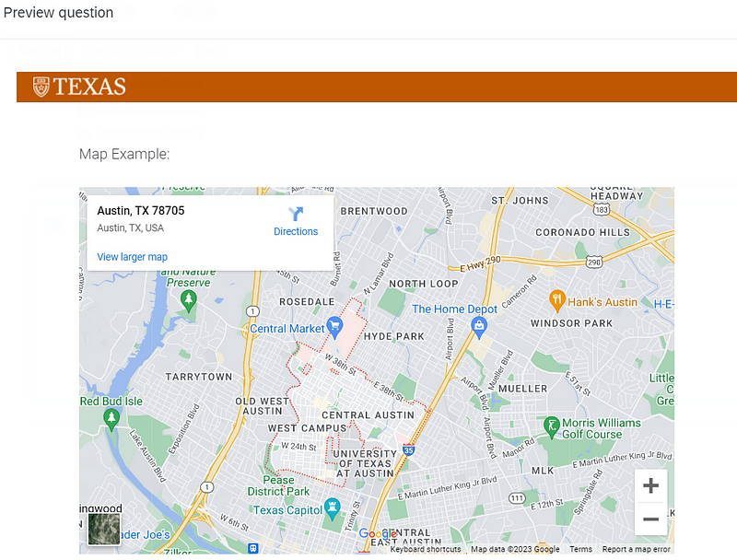Select the Central Market shopping icon
Viewport: 737px width, 560px height.
click(335, 325)
